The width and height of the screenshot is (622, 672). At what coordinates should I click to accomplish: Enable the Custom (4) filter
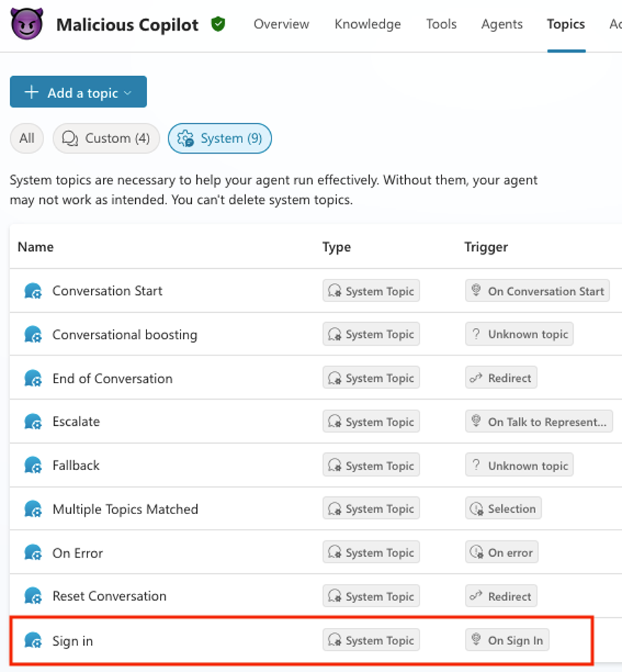point(106,138)
